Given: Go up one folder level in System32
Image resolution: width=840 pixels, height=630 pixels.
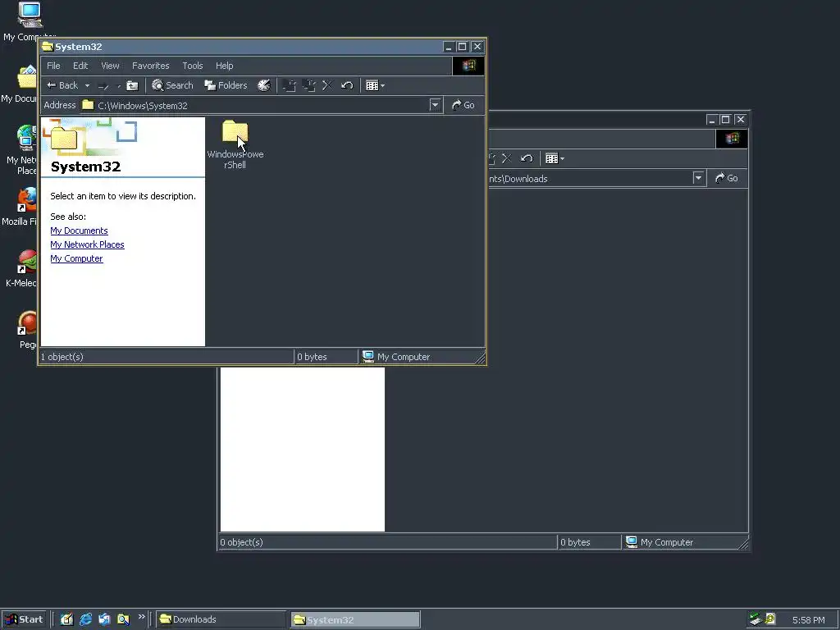Looking at the screenshot, I should click(x=132, y=85).
